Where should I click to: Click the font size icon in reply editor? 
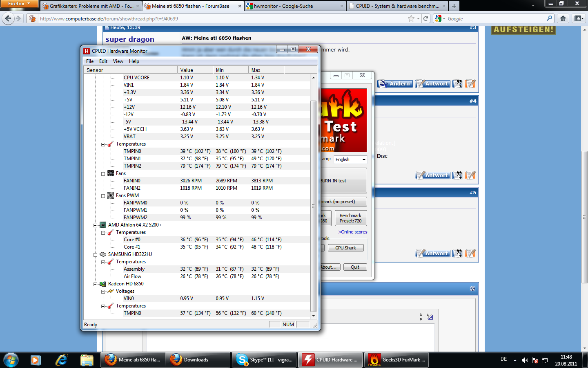[430, 316]
